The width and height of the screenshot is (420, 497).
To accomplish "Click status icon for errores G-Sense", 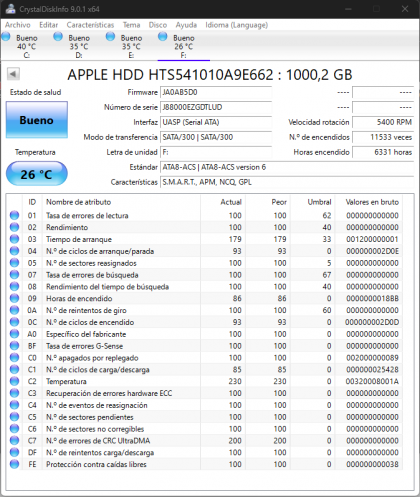I will pos(14,346).
